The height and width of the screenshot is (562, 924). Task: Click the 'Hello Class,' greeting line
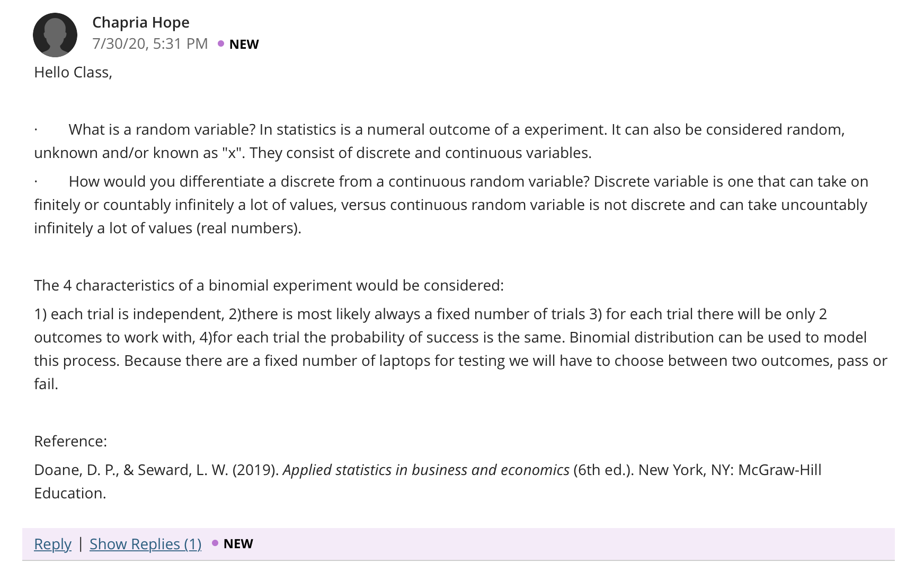pos(73,72)
